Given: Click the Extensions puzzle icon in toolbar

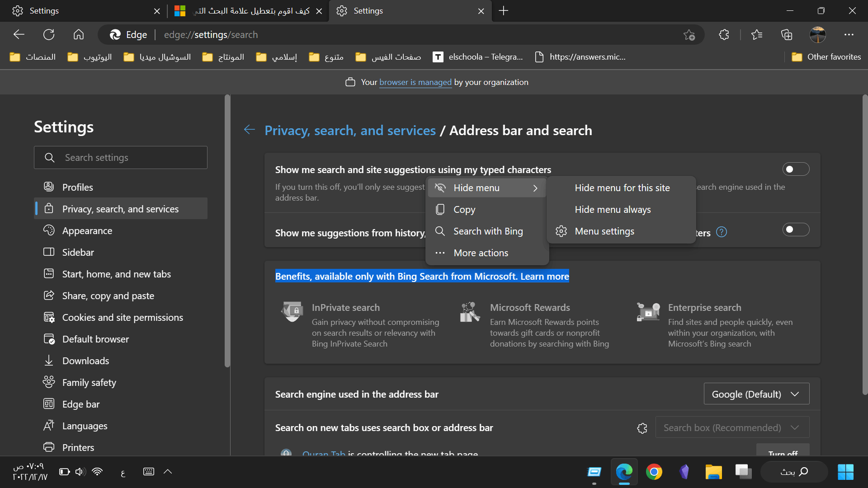Looking at the screenshot, I should click(x=724, y=35).
